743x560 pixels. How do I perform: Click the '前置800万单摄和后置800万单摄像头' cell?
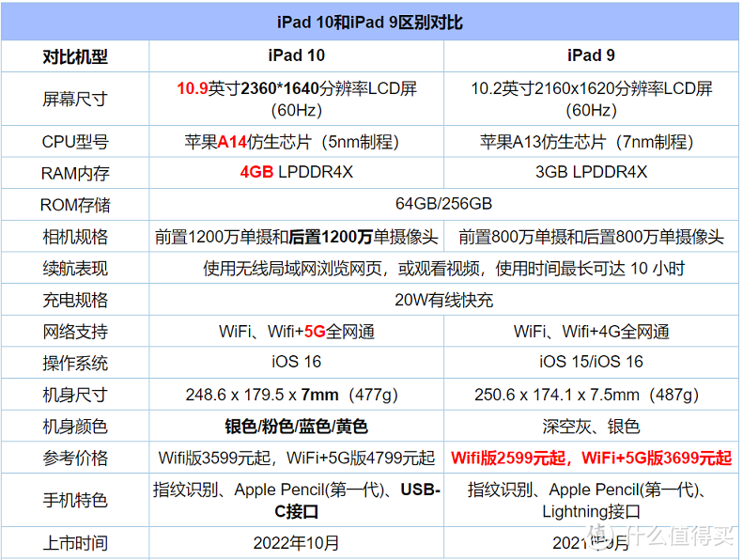click(x=591, y=237)
